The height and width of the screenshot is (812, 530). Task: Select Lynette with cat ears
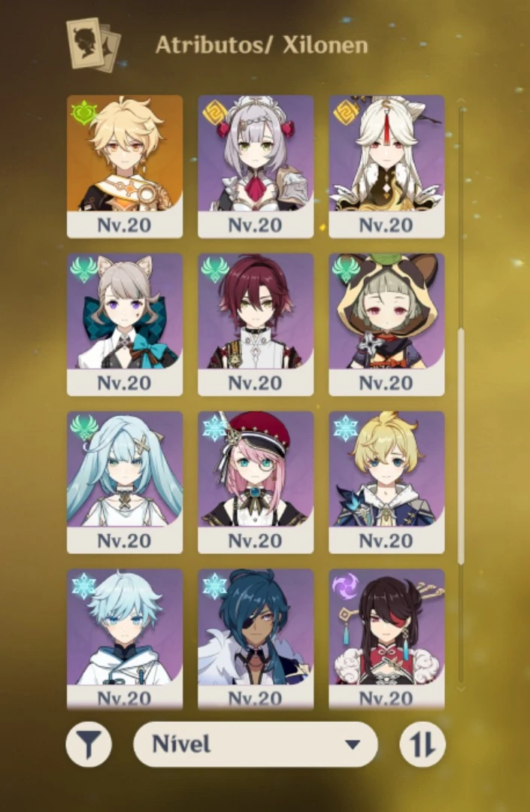click(x=125, y=324)
